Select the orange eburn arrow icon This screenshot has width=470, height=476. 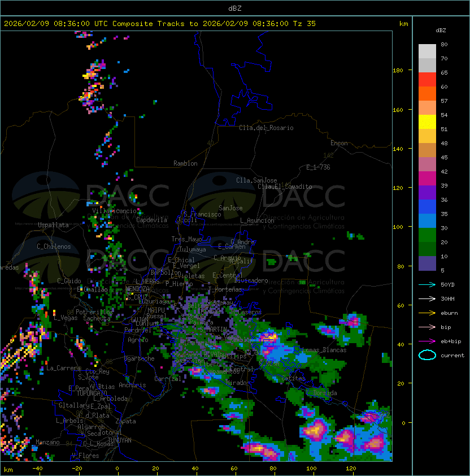[x=427, y=312]
